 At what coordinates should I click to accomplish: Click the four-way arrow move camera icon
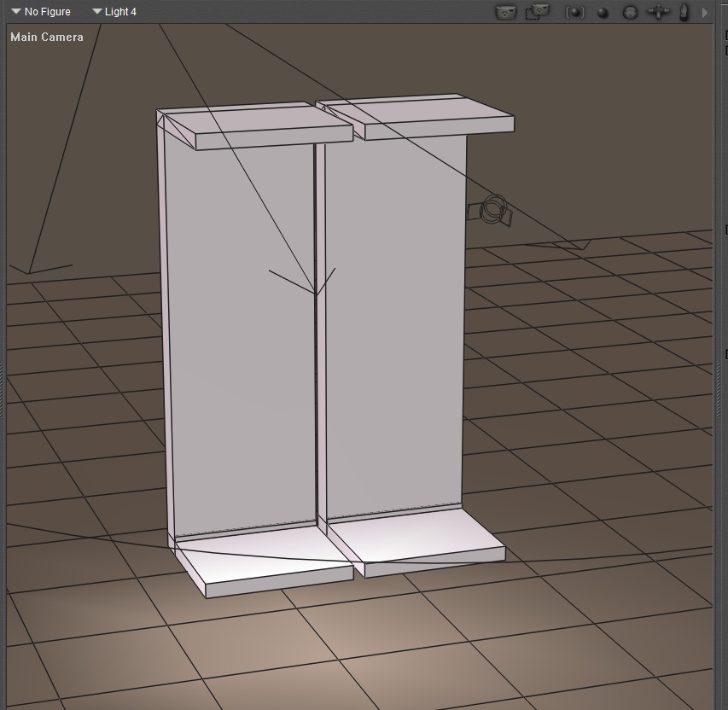click(x=657, y=12)
